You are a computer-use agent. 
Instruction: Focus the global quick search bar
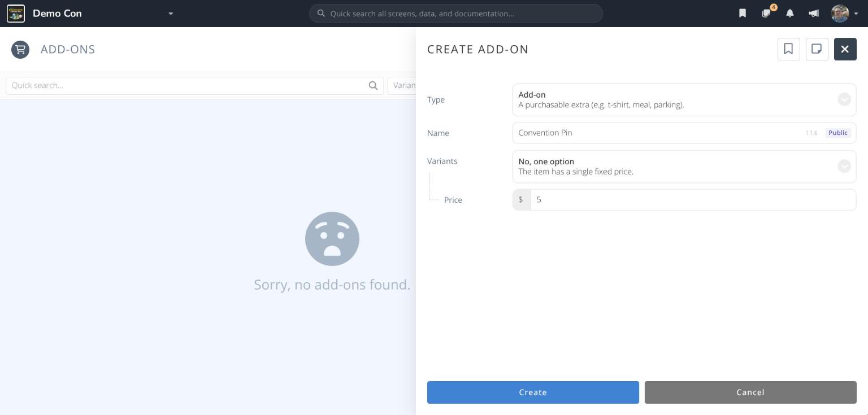coord(456,14)
